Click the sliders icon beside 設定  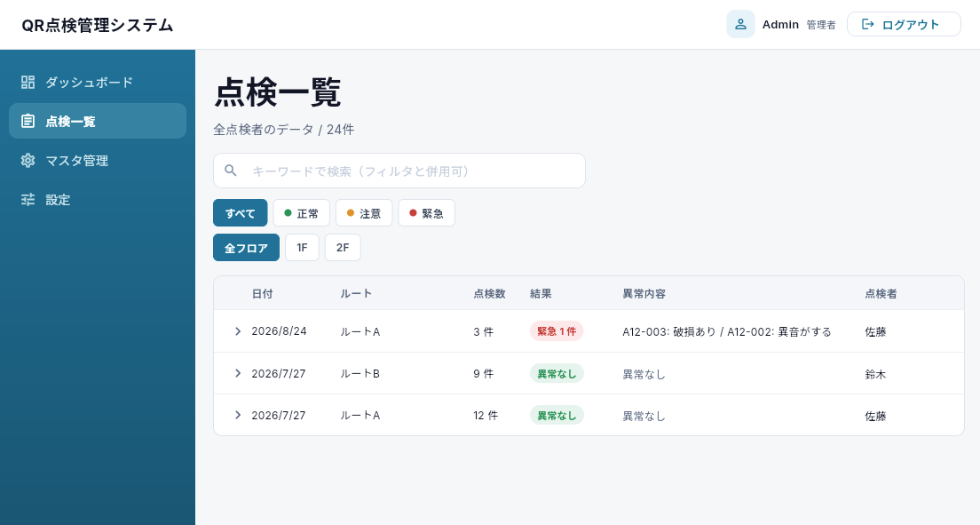pos(28,200)
